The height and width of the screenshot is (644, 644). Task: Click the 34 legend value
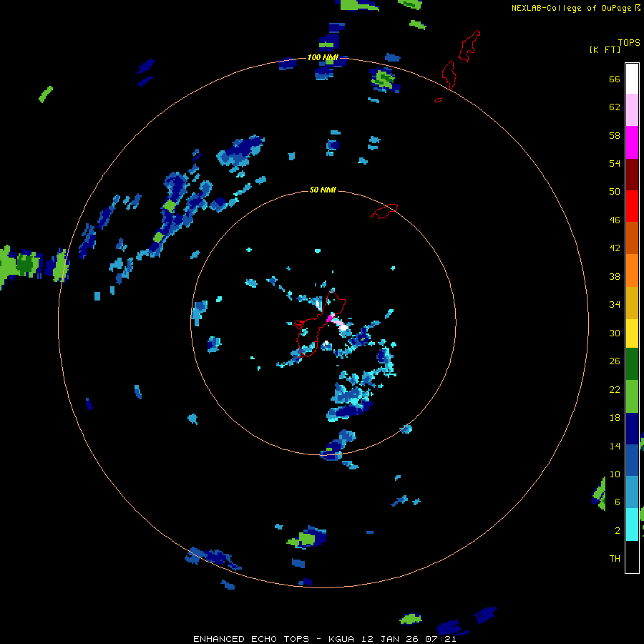(x=615, y=305)
